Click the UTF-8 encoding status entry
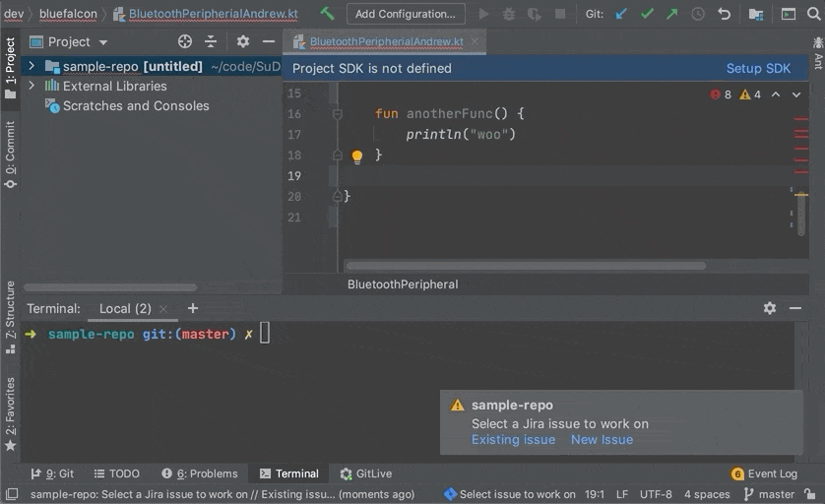 click(x=656, y=494)
